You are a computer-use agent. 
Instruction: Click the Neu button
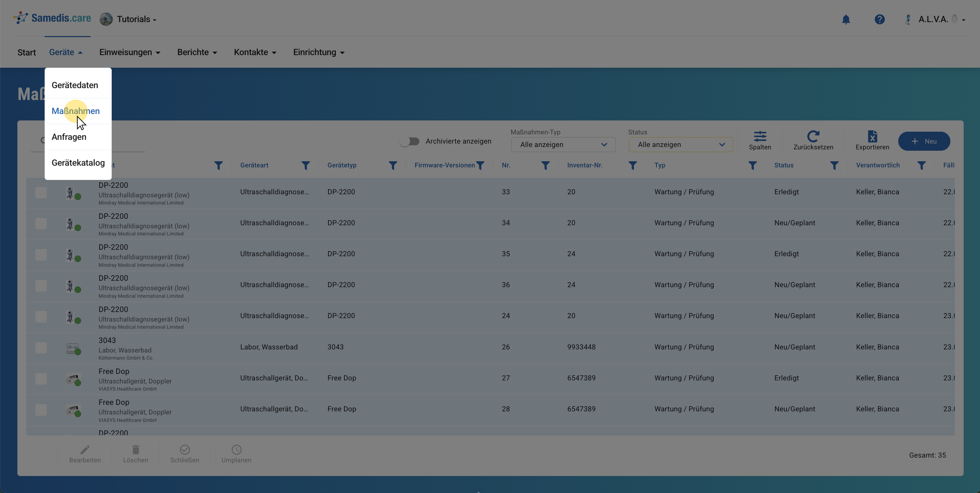pyautogui.click(x=924, y=142)
